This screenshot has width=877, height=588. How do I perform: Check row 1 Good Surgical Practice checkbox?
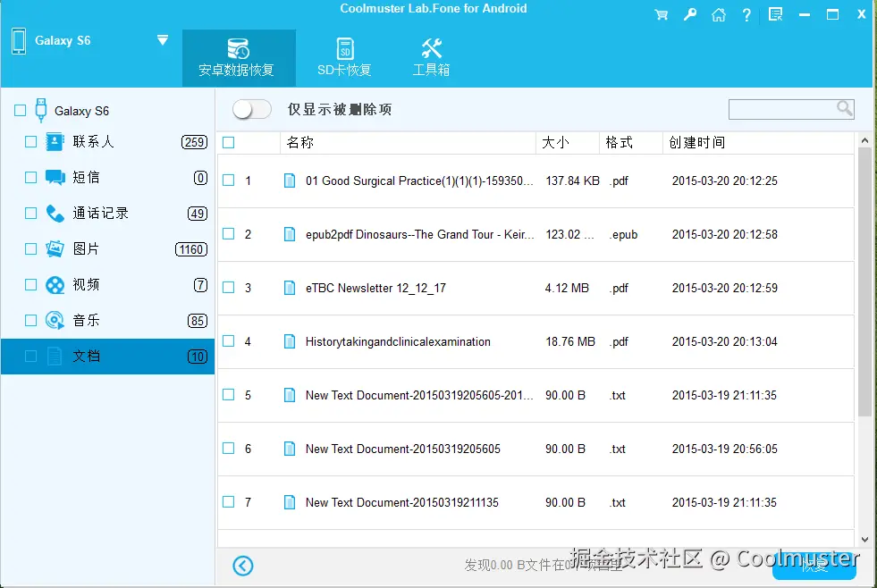click(228, 181)
